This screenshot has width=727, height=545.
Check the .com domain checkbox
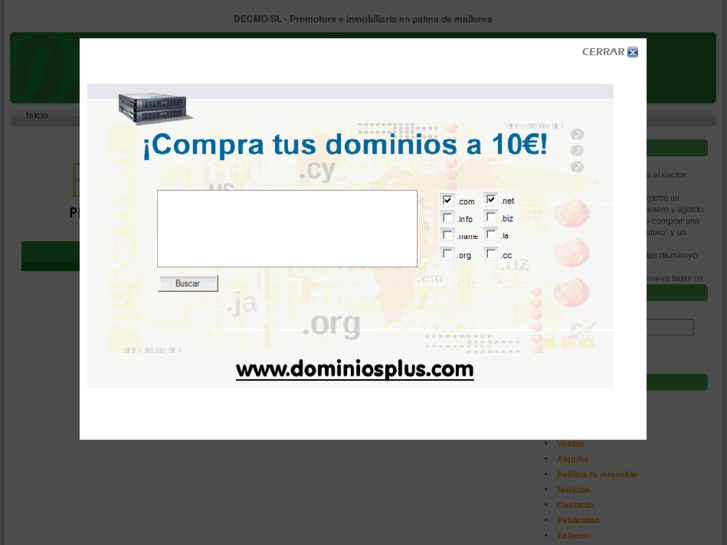pos(447,200)
